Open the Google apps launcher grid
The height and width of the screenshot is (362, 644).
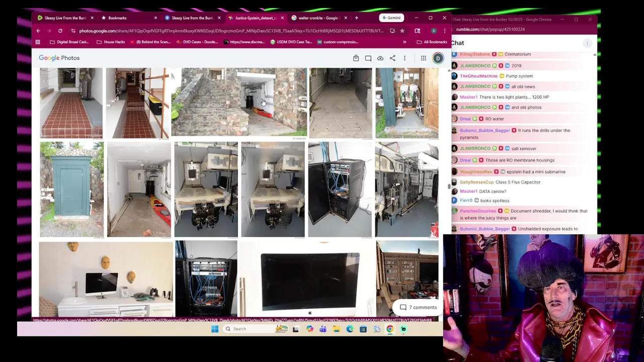coord(424,58)
